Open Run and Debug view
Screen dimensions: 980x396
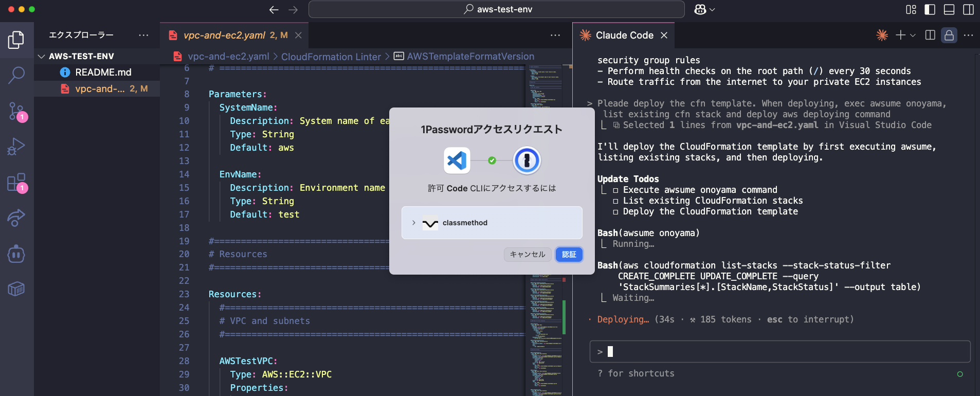coord(16,147)
